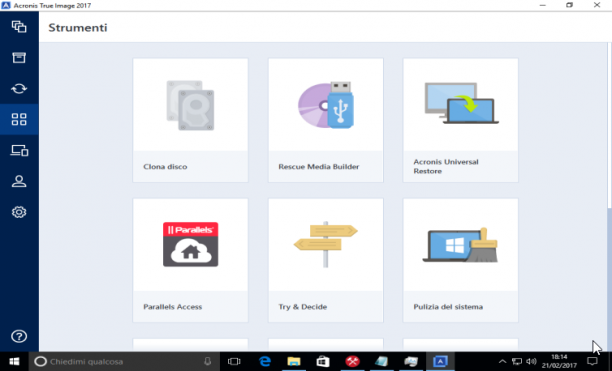Open the Rescue Media Builder label
The width and height of the screenshot is (612, 371).
tap(318, 167)
